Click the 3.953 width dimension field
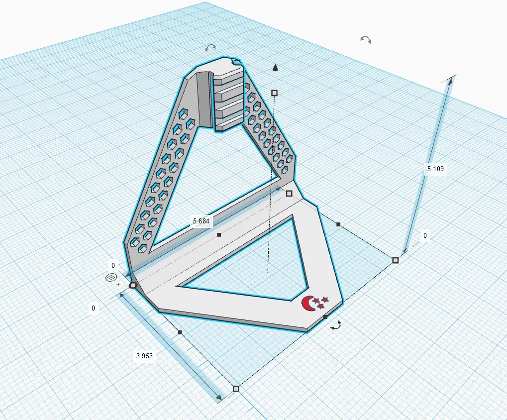The width and height of the screenshot is (507, 420). 144,356
